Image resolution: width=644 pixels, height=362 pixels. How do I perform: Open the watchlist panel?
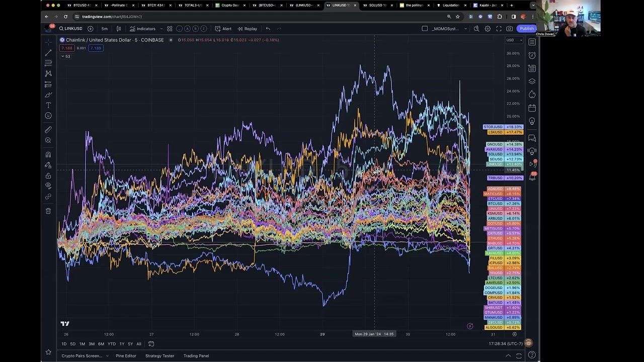[x=532, y=42]
